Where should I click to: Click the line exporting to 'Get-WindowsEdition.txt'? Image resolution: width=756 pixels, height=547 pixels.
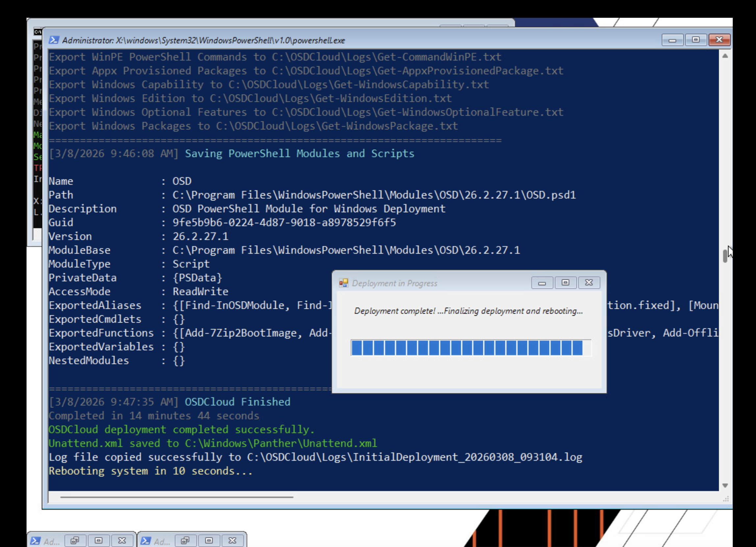coord(250,98)
